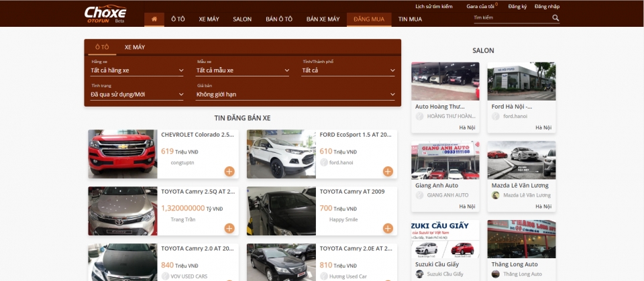Open TOYOTA Camry 2.5Q AT listing title
The width and height of the screenshot is (644, 281).
pos(199,191)
